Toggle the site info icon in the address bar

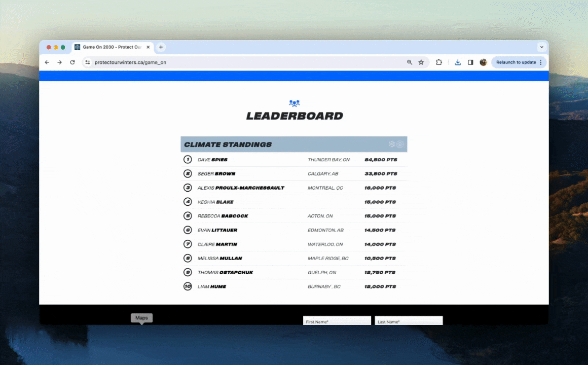click(87, 62)
